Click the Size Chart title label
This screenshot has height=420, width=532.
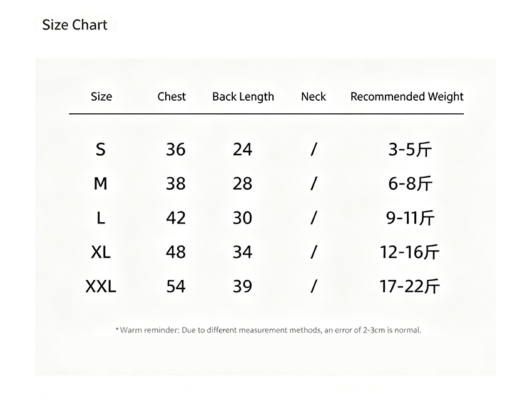(x=74, y=25)
